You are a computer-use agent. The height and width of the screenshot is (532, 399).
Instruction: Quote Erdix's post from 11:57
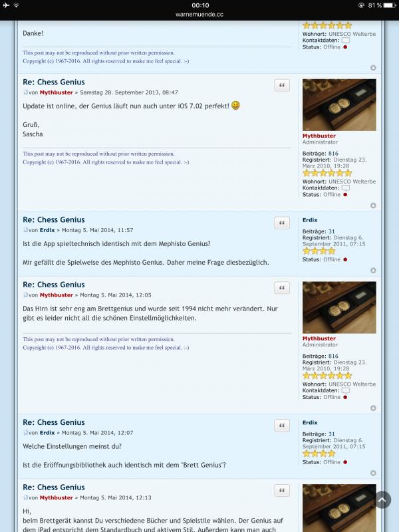tap(282, 223)
